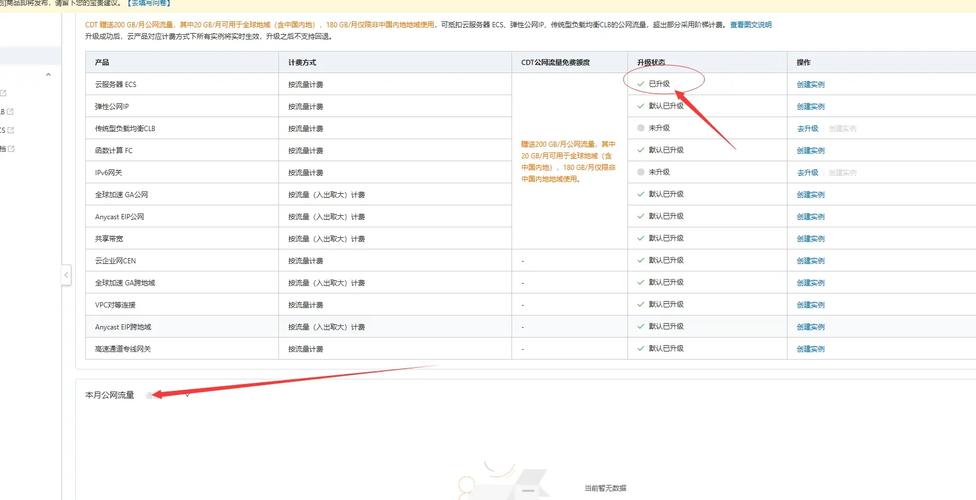Click the green check icon in VPC对等连接 row
Screen dimensions: 976x500
[640, 304]
